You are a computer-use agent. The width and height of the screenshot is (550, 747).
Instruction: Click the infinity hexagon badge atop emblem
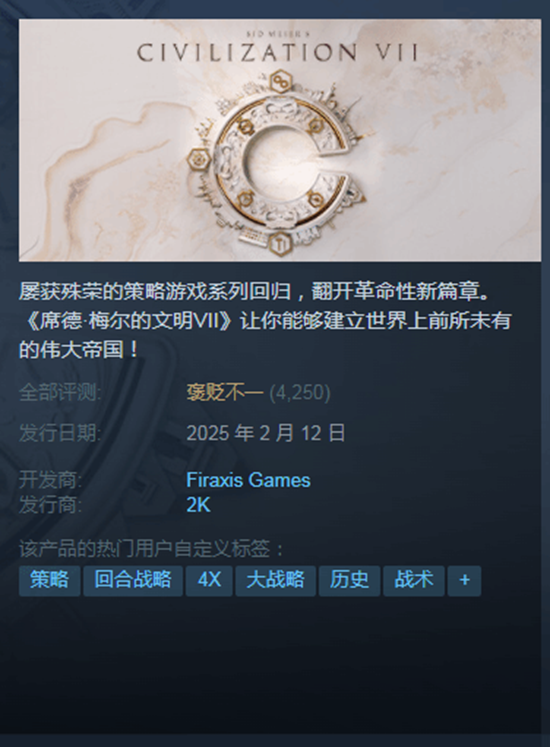tap(280, 83)
